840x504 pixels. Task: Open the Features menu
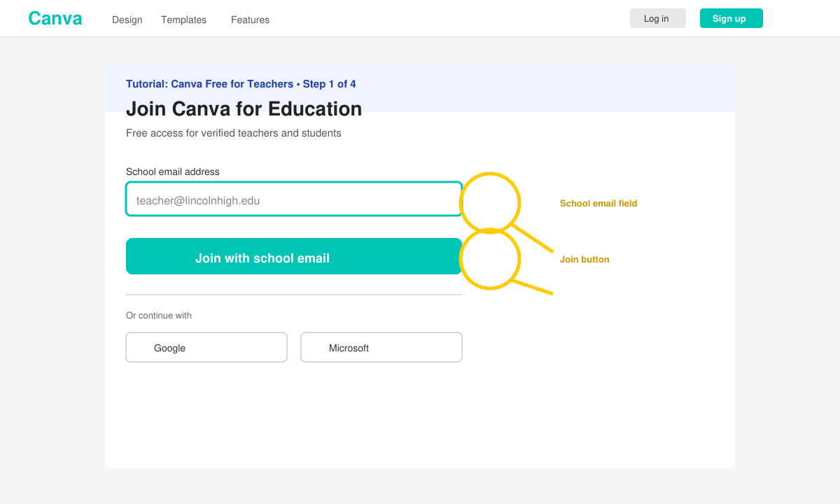[x=251, y=20]
